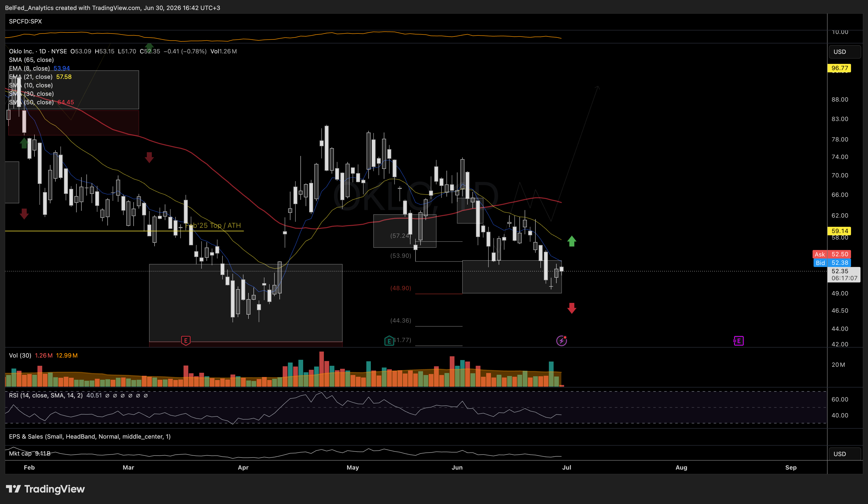Select the SMA (30, close) legend entry
Viewport: 868px width, 504px height.
pos(31,94)
